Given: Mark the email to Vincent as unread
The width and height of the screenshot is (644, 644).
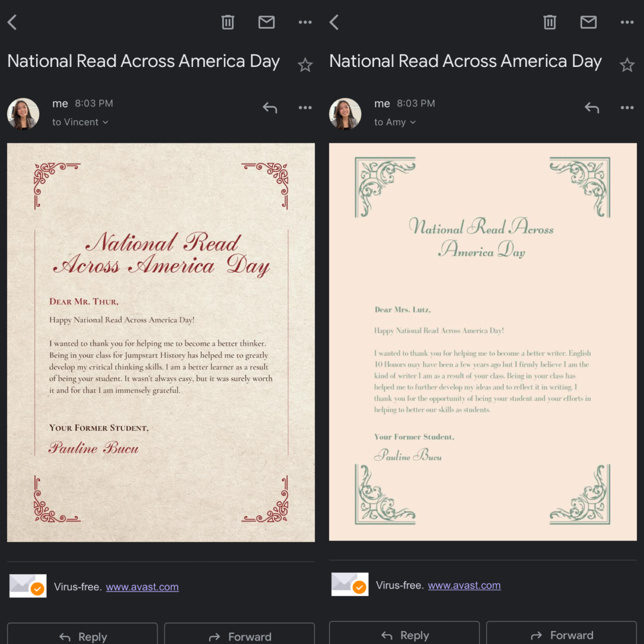Looking at the screenshot, I should tap(267, 22).
